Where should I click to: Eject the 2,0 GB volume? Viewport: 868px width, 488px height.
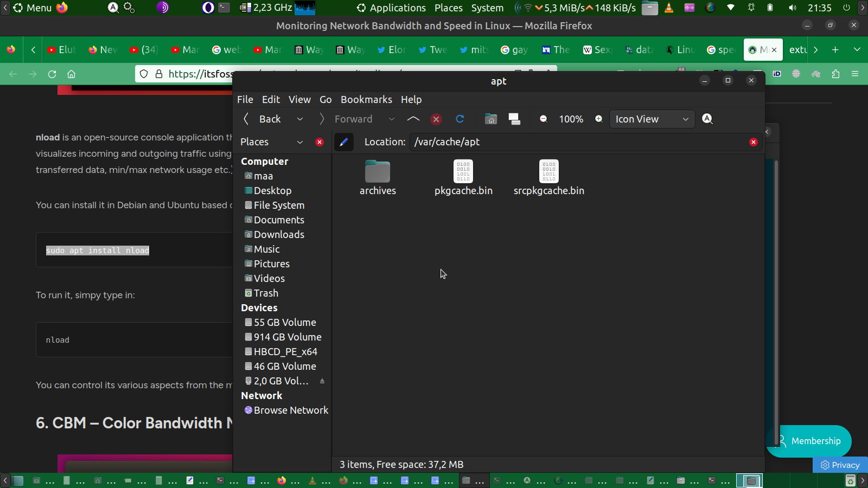point(322,381)
